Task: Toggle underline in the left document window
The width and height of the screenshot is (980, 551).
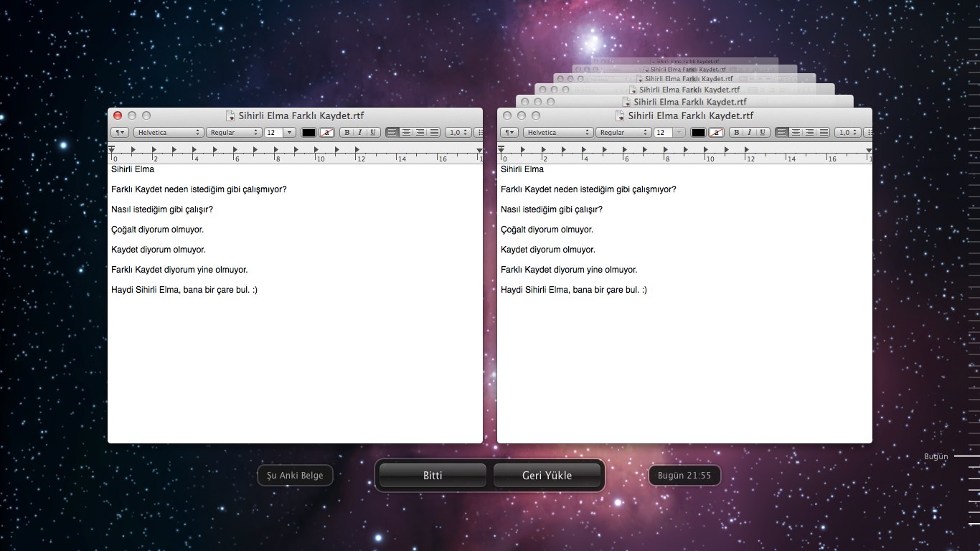Action: pos(372,133)
